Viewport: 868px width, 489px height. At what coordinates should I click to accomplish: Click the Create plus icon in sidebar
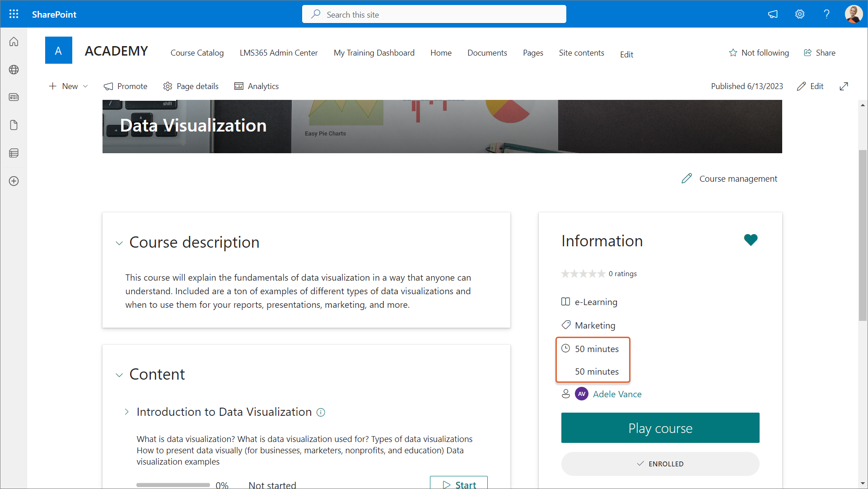[x=14, y=181]
